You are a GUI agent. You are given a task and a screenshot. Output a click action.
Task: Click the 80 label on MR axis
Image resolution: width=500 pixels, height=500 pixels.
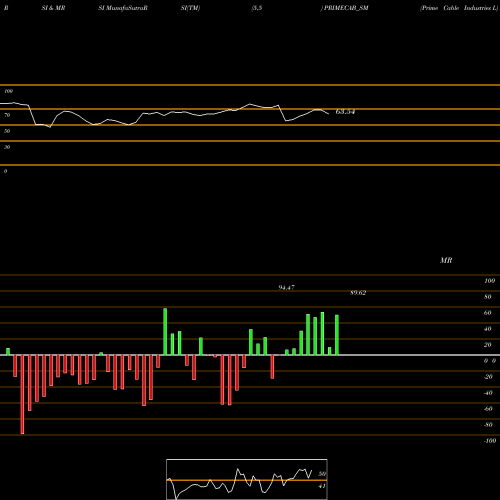pyautogui.click(x=488, y=297)
